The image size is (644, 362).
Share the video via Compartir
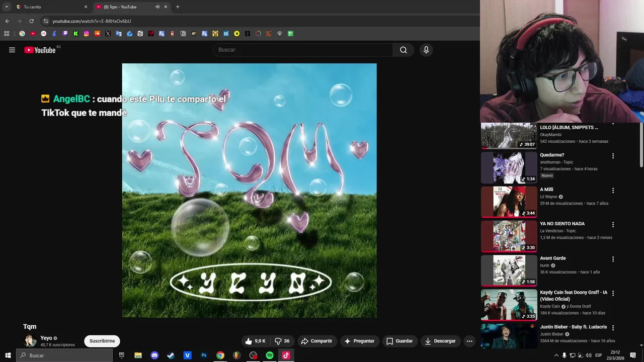316,341
